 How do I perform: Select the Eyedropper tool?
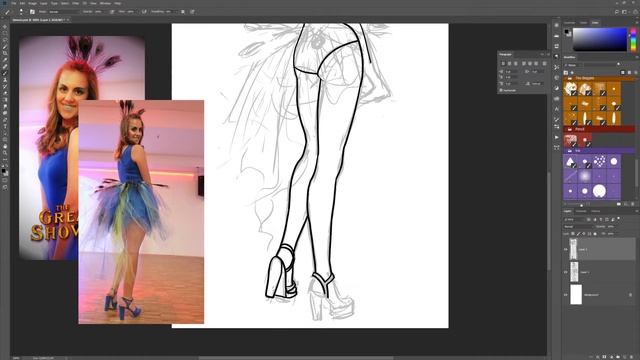point(5,60)
